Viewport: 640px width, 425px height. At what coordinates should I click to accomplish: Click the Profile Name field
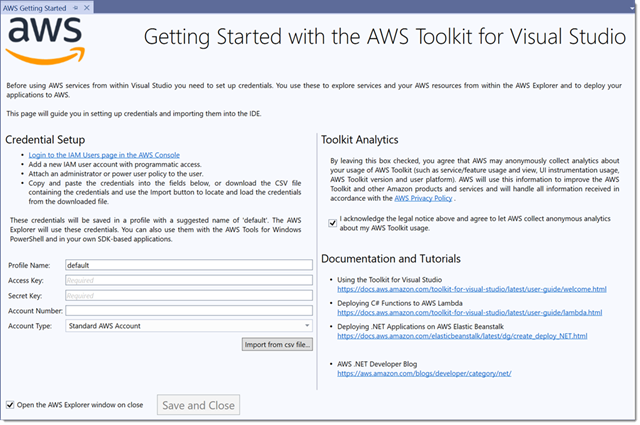(x=189, y=265)
